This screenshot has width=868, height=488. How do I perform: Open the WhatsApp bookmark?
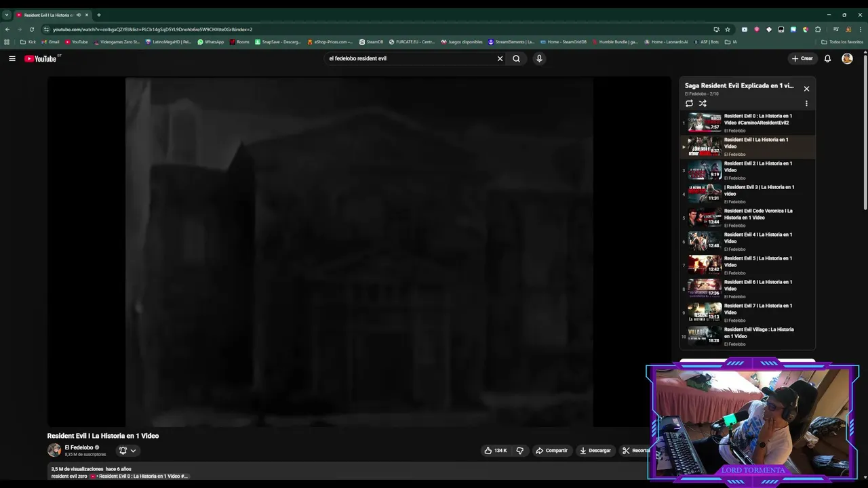coord(210,42)
